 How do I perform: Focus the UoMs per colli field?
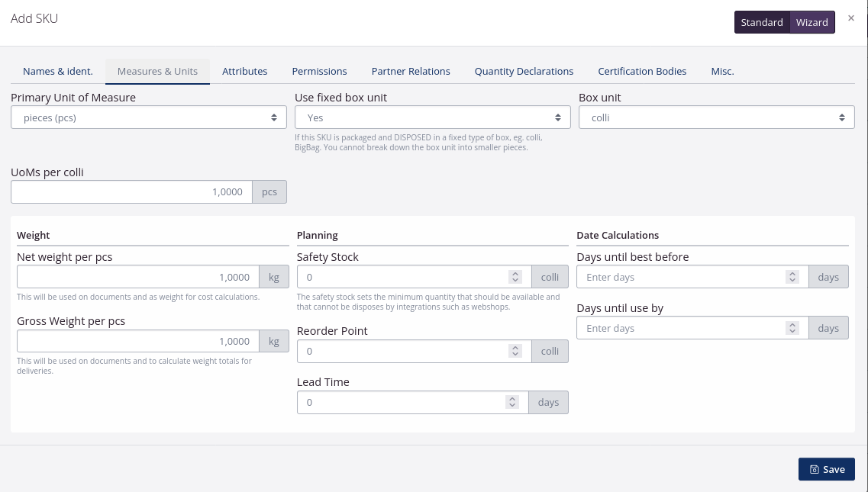(x=131, y=192)
